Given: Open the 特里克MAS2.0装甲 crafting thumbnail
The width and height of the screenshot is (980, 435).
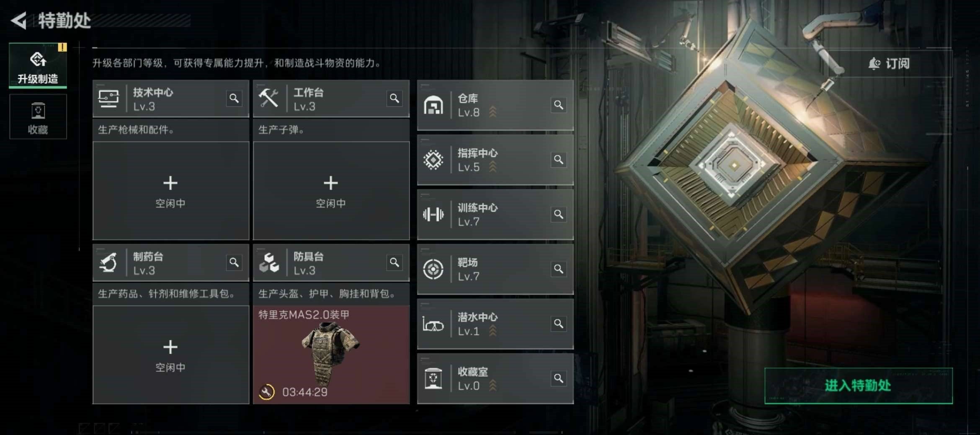Looking at the screenshot, I should (331, 355).
